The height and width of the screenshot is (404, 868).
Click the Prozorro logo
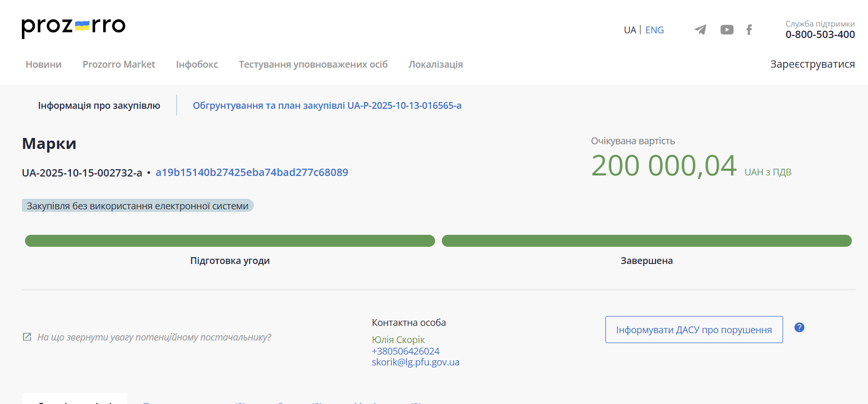click(73, 27)
